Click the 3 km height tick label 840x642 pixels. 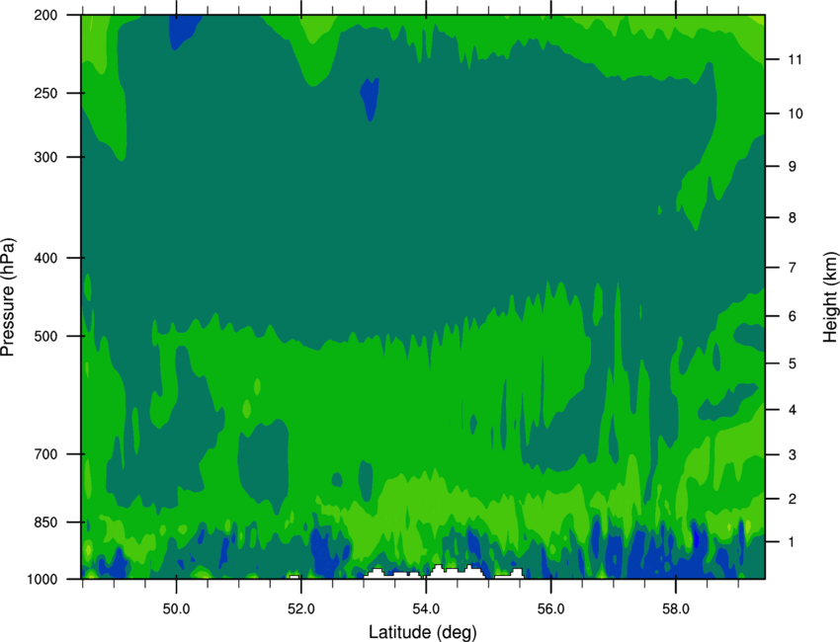tap(792, 455)
